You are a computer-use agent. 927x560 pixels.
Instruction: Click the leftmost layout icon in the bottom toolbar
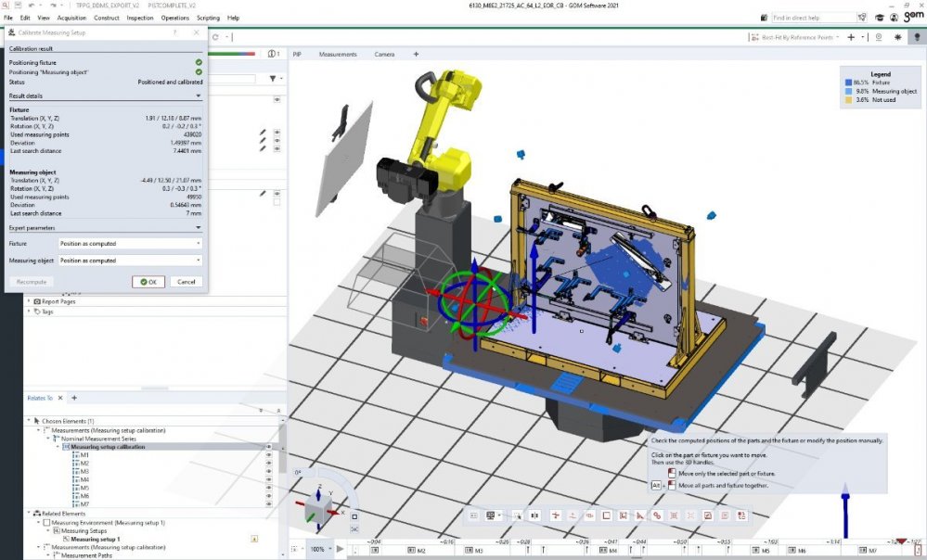pyautogui.click(x=473, y=515)
